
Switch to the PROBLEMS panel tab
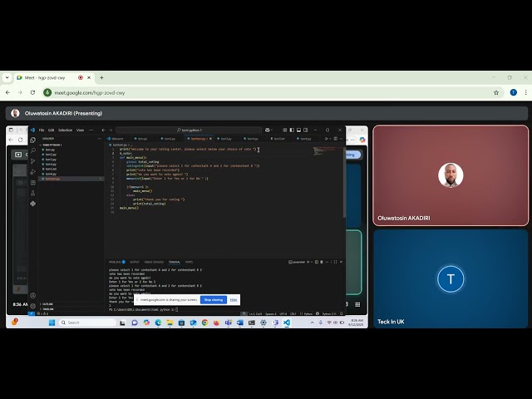116,262
